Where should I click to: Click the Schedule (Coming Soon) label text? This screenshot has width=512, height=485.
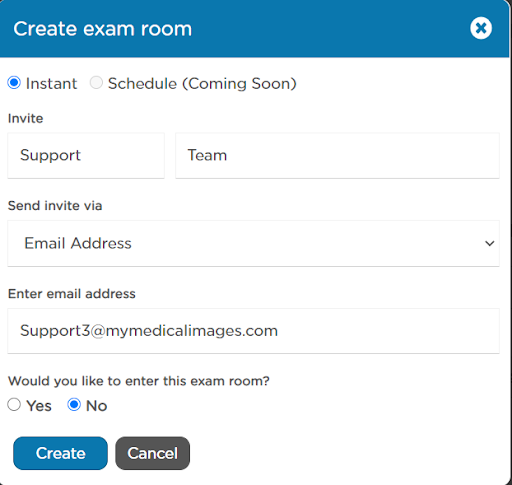[202, 83]
